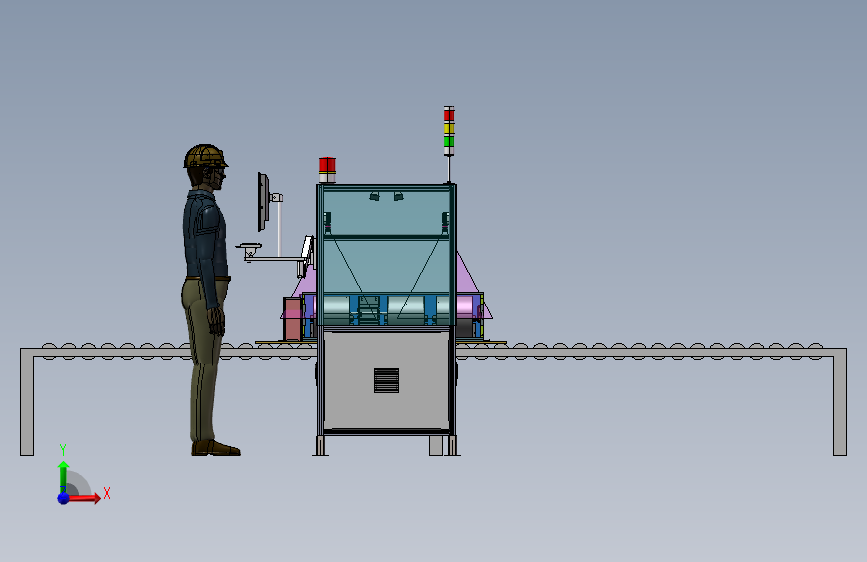Click the green Y label above the triad
Viewport: 867px width, 562px height.
63,450
